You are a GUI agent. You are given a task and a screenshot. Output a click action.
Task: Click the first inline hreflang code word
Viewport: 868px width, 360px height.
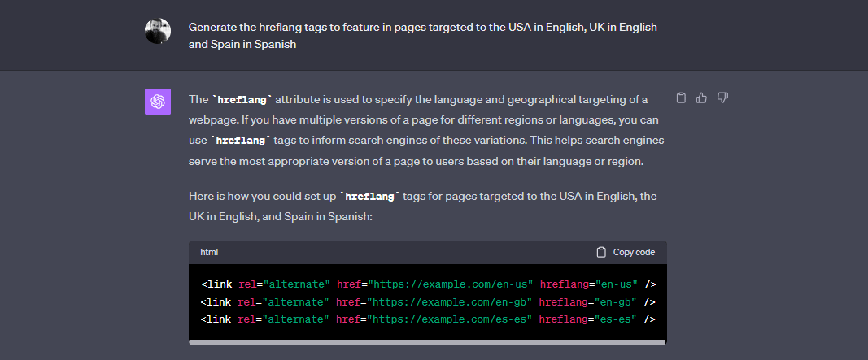[x=242, y=100]
